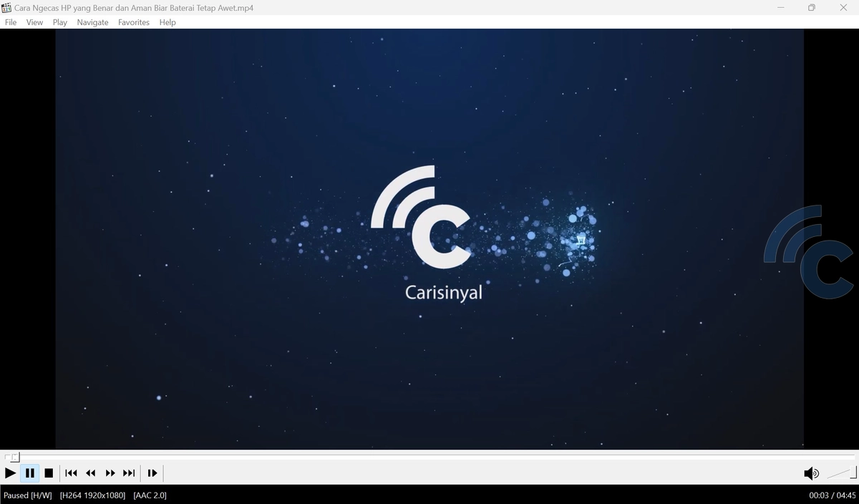Click the fast-forward (increase speed) button
The height and width of the screenshot is (504, 859).
[x=110, y=473]
